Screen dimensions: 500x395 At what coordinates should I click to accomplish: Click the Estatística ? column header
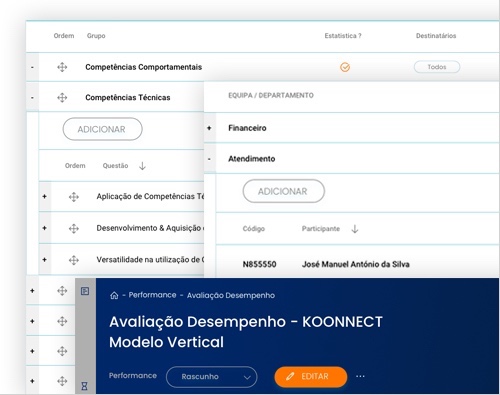[x=343, y=36]
